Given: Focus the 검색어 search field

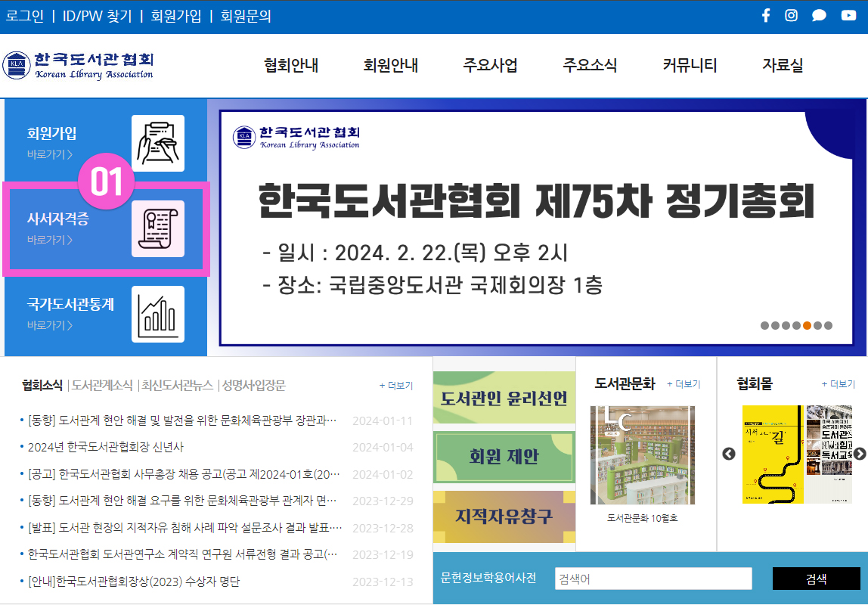Looking at the screenshot, I should pos(653,579).
